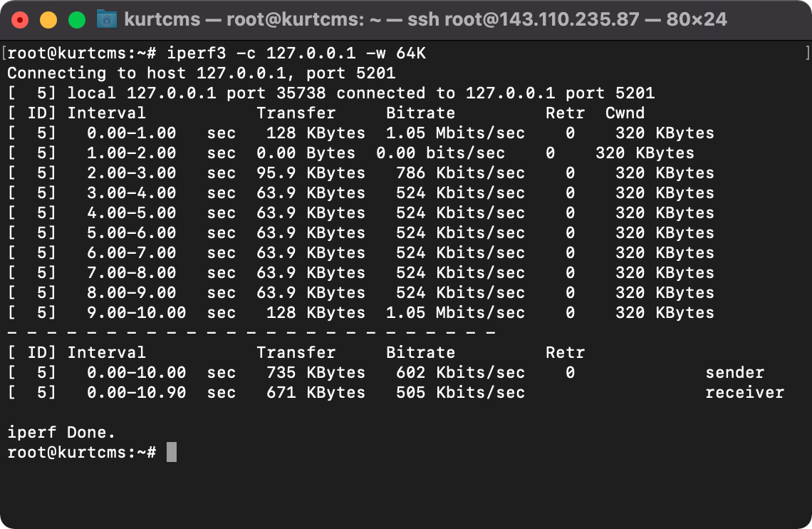Click the top-right scrollback bracket marker
The height and width of the screenshot is (529, 812).
[806, 53]
